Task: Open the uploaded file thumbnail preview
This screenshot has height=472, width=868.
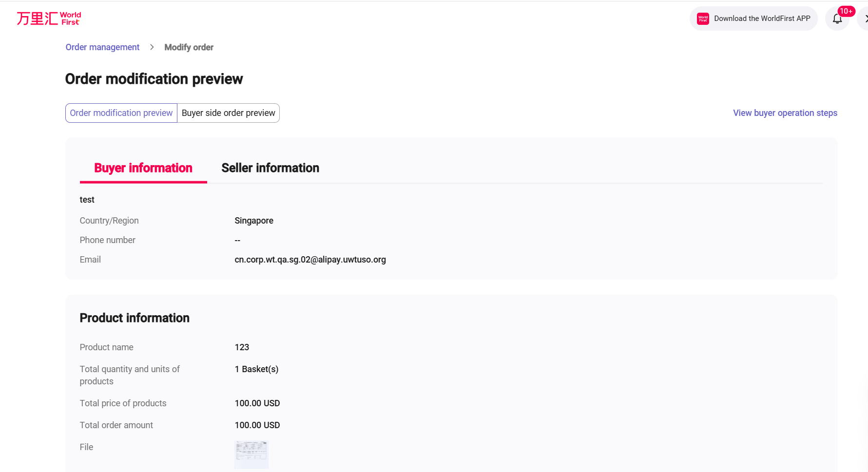Action: coord(251,454)
